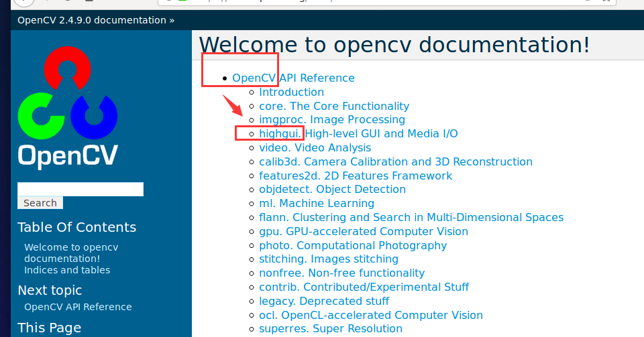Viewport: 644px width, 337px height.
Task: Click the Next topic heading
Action: pos(50,290)
